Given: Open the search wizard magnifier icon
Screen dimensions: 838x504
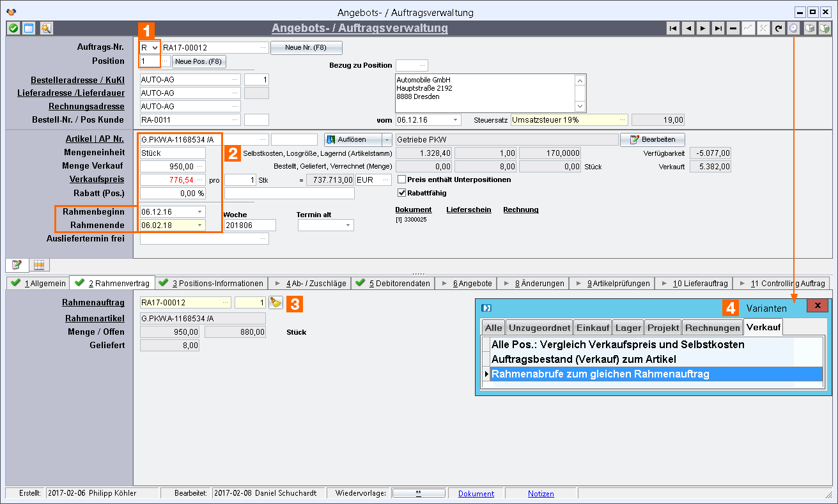Looking at the screenshot, I should coord(46,28).
